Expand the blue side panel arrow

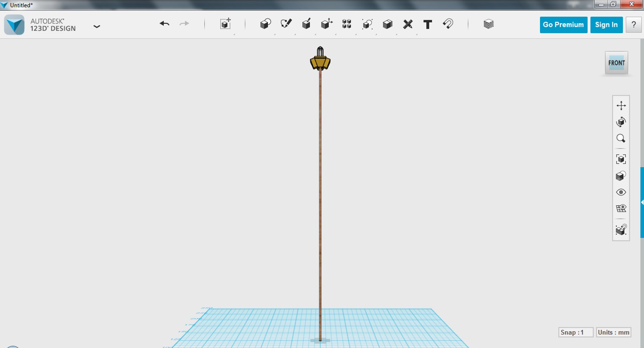coord(642,202)
